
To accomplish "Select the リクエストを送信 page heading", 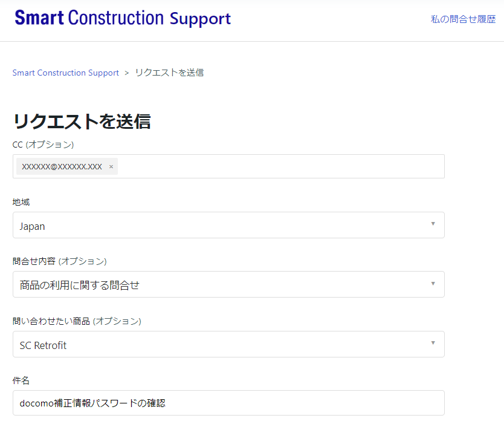I will [x=82, y=122].
